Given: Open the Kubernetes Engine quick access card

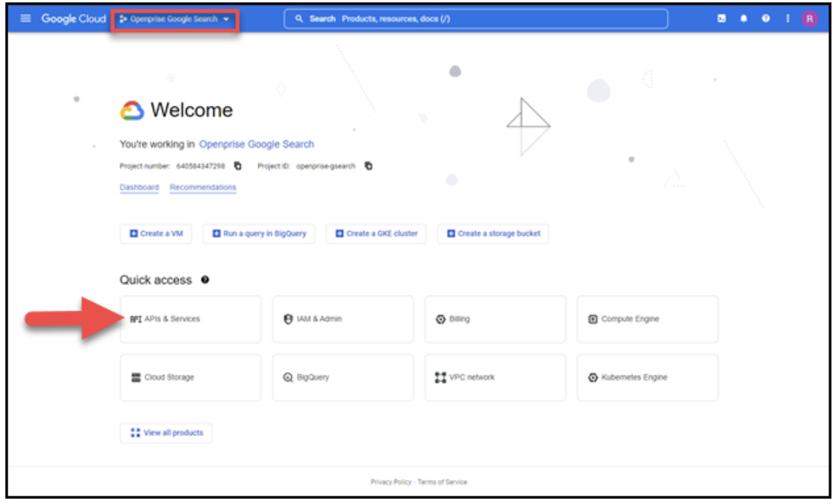Looking at the screenshot, I should [647, 377].
